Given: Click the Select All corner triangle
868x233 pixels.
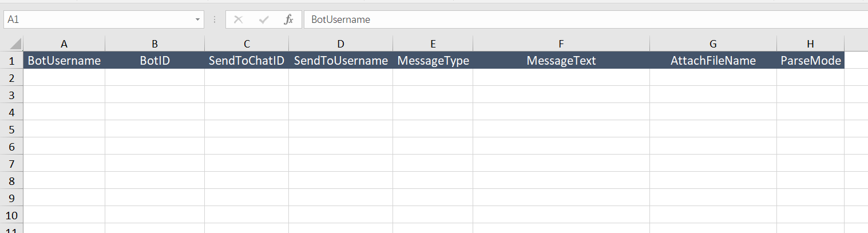Looking at the screenshot, I should click(15, 44).
